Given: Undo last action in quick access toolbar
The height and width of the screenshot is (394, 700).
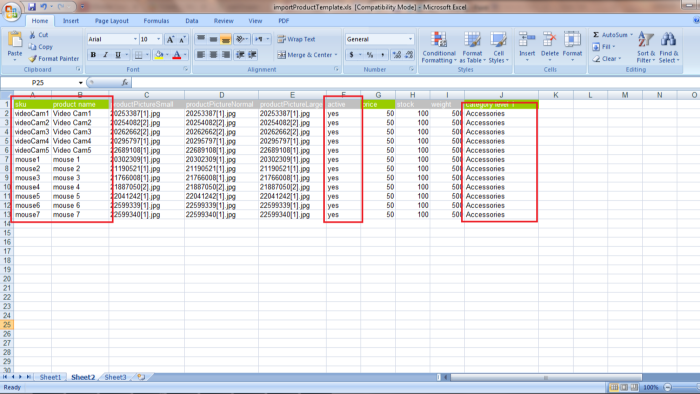Looking at the screenshot, I should point(44,7).
